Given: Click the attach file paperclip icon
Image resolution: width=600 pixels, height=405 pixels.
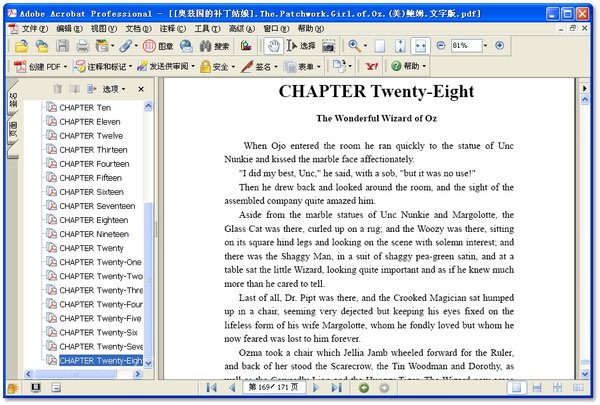Looking at the screenshot, I should tap(128, 46).
